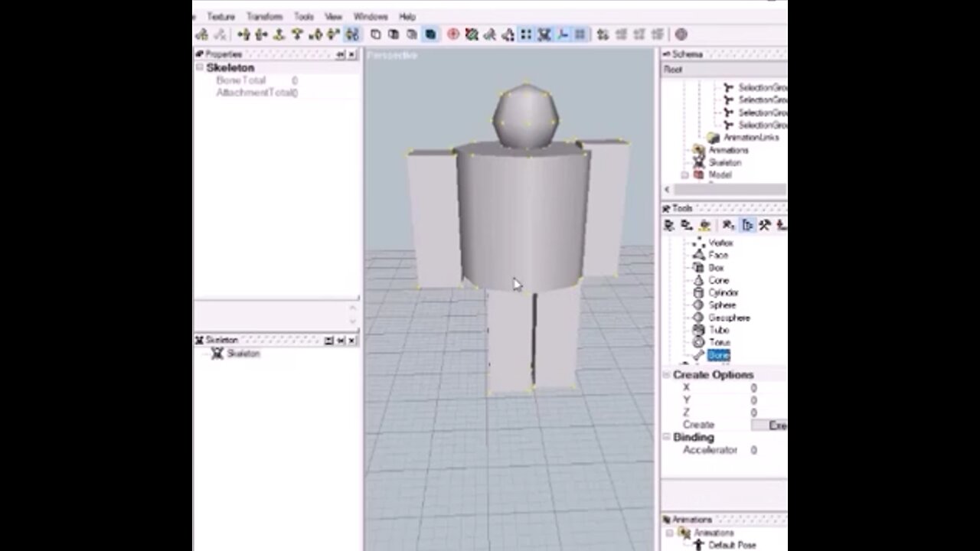The image size is (980, 551).
Task: Click the Schema scroll-left arrow
Action: [667, 190]
